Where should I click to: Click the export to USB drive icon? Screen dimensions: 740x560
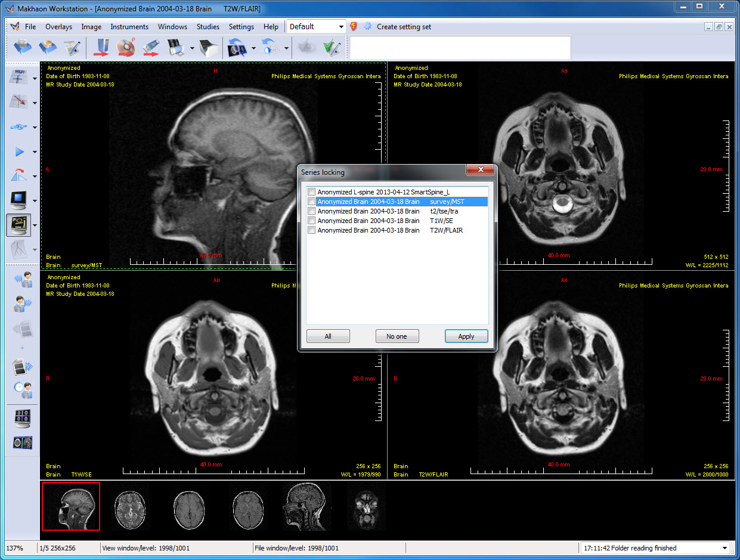150,47
